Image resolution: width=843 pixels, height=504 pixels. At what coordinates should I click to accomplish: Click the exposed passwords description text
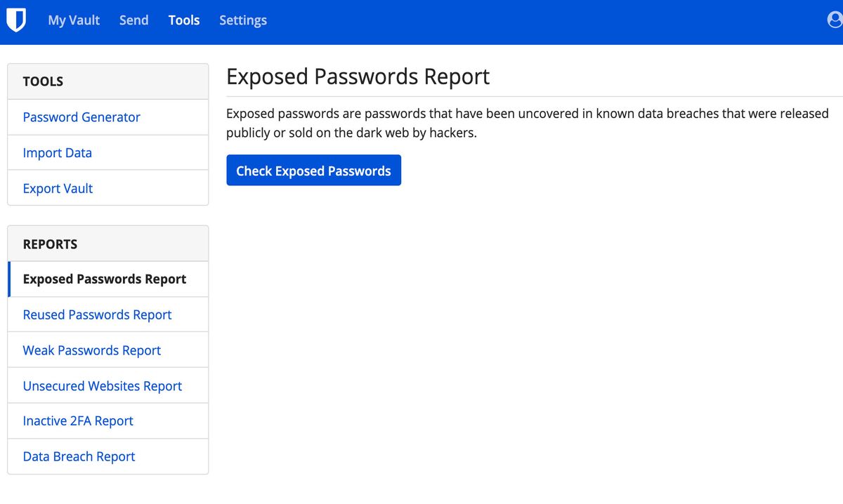(x=526, y=122)
